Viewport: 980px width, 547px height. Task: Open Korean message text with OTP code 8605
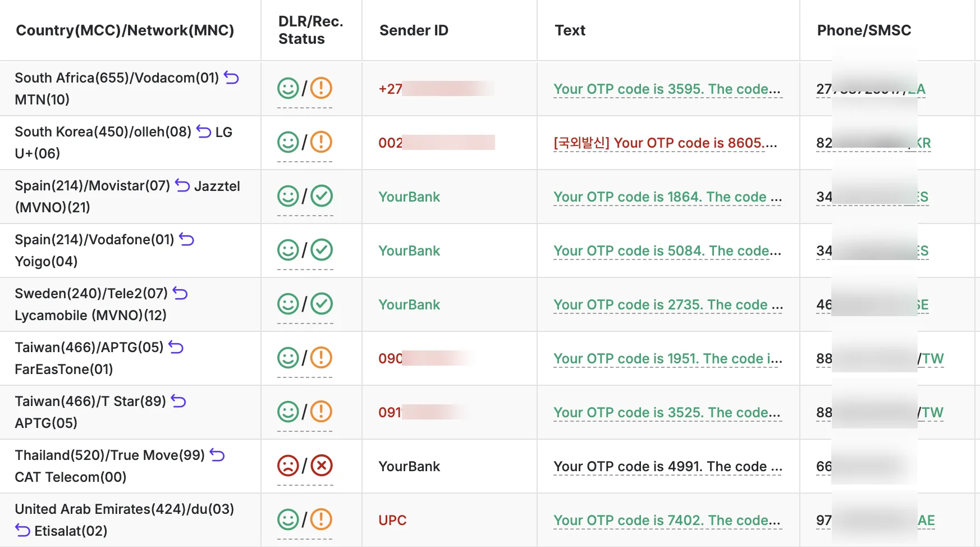coord(666,143)
